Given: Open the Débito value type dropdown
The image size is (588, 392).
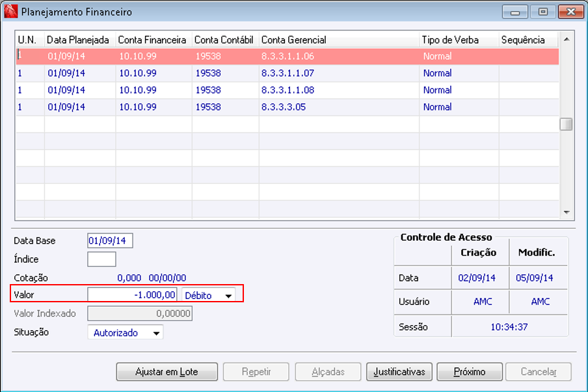Looking at the screenshot, I should coord(209,295).
